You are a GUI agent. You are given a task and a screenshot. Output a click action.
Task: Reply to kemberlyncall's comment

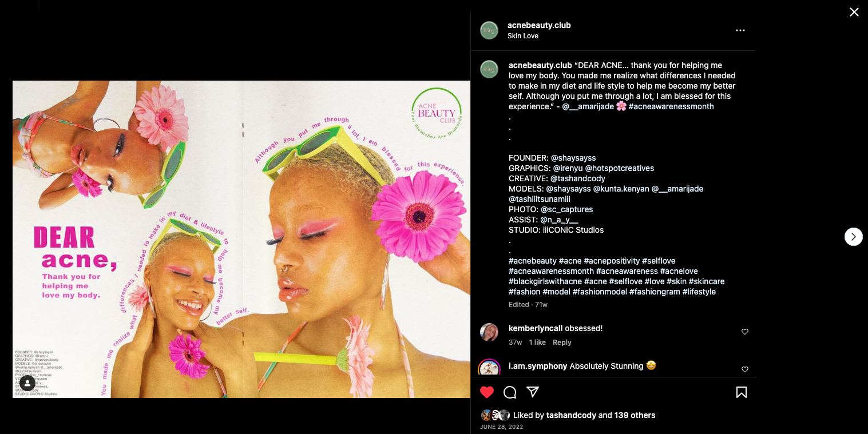coord(562,343)
